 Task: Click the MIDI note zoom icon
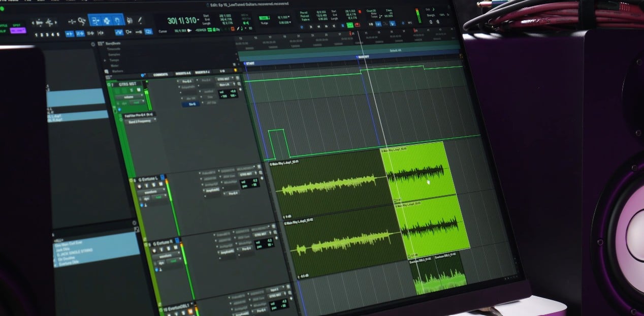point(50,23)
